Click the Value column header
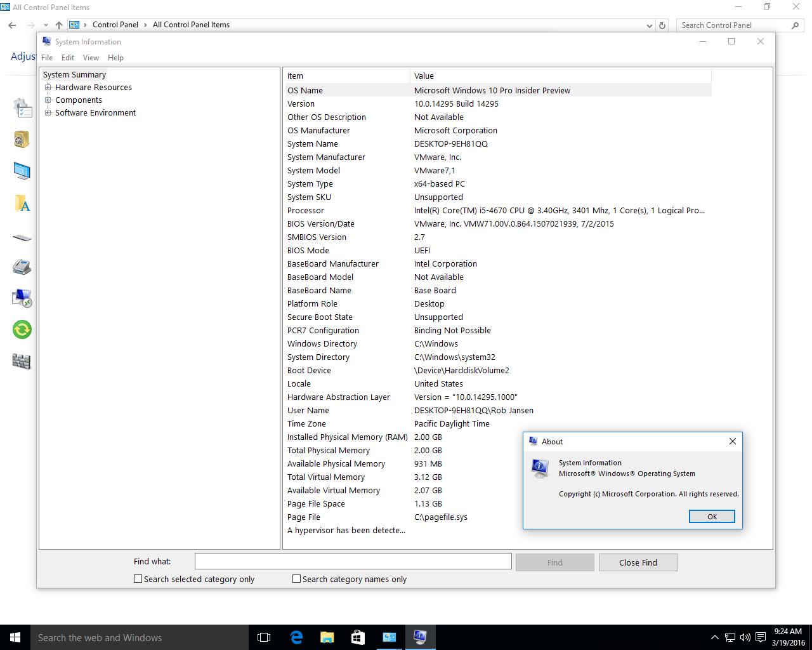This screenshot has width=812, height=650. (561, 76)
